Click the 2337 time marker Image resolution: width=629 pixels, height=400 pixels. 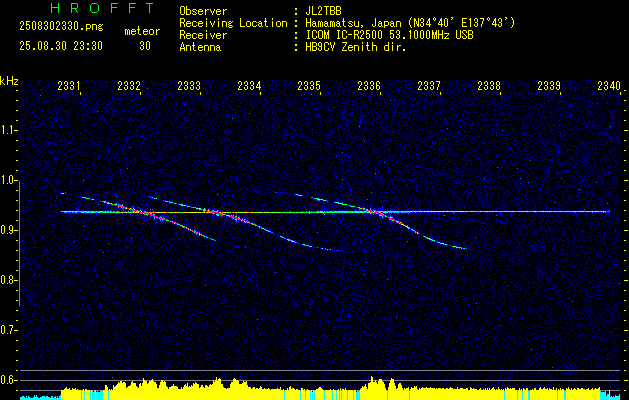pyautogui.click(x=429, y=85)
